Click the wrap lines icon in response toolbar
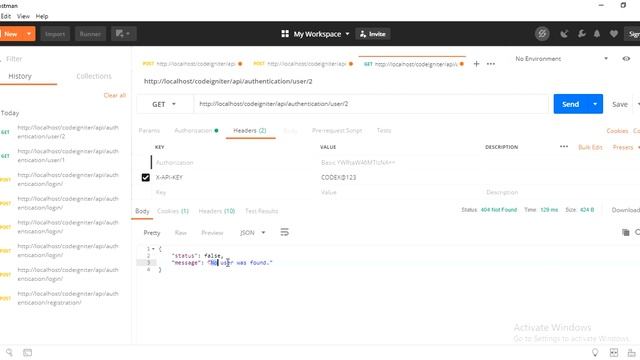Viewport: 640px width, 360px height. coord(284,232)
